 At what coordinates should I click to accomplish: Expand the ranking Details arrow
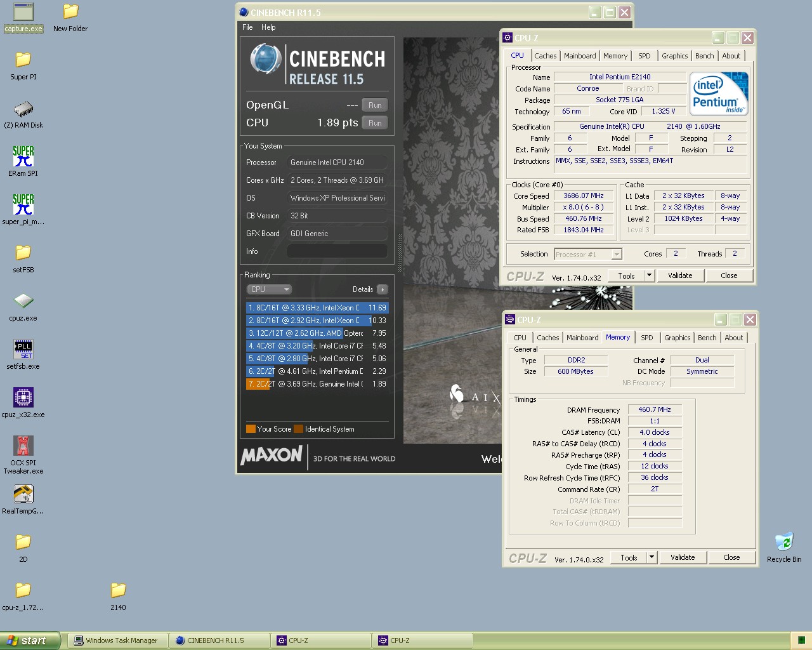pos(382,289)
